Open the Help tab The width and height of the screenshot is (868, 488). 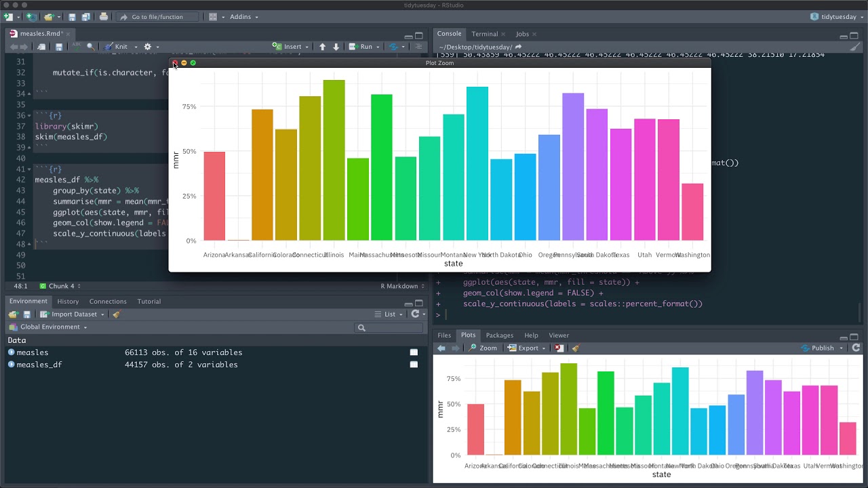coord(531,335)
